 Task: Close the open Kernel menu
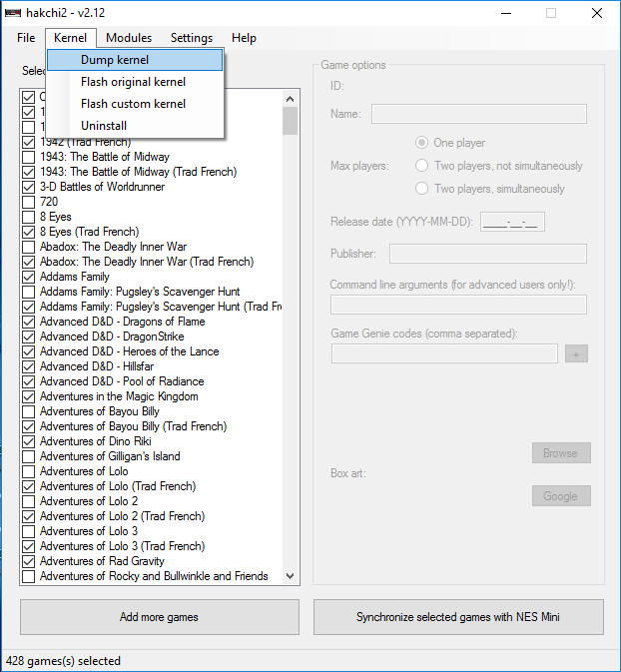[70, 38]
